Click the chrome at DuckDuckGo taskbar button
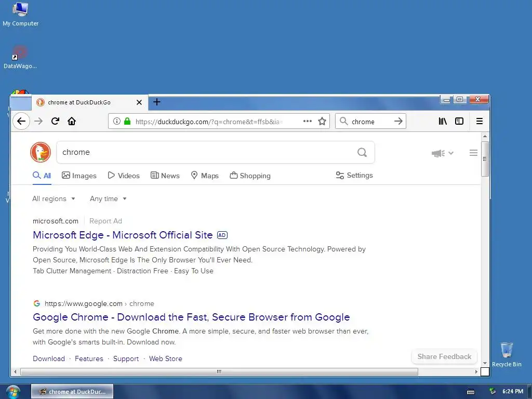The width and height of the screenshot is (532, 399). pyautogui.click(x=72, y=392)
